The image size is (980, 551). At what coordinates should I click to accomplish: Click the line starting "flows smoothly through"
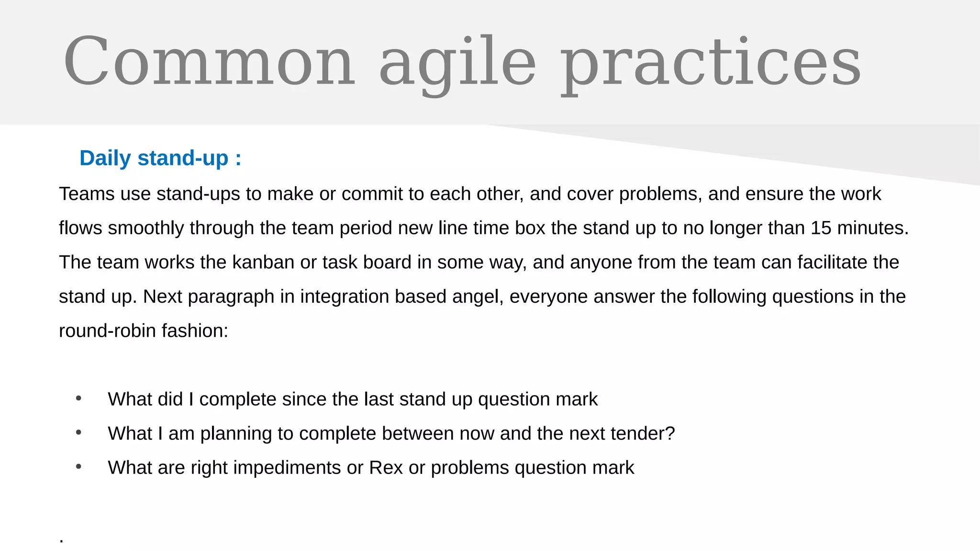483,228
